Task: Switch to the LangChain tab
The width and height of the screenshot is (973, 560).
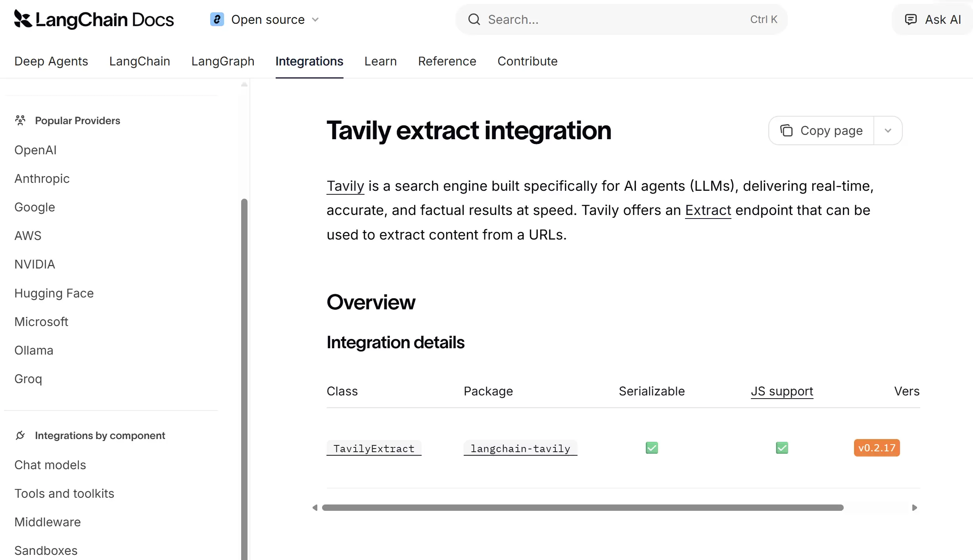Action: [x=140, y=61]
